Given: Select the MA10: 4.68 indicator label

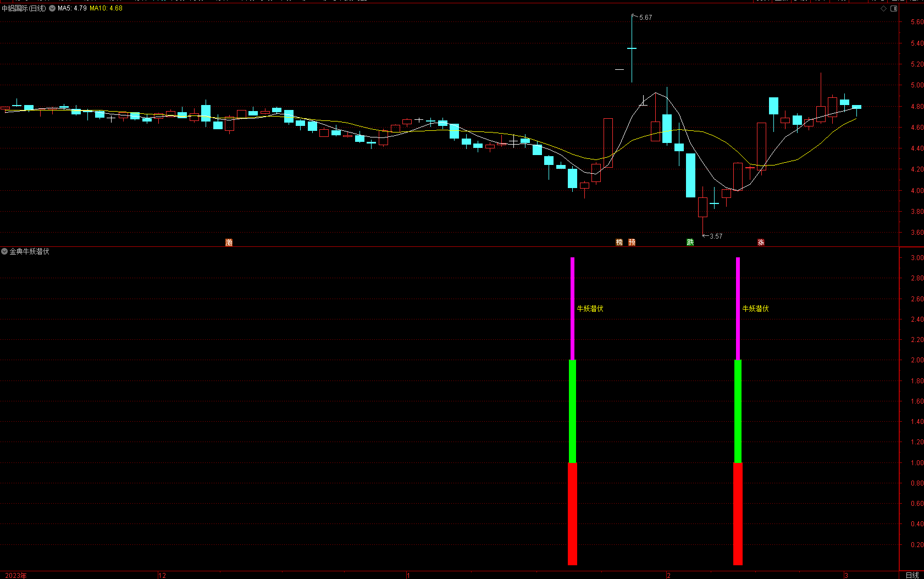Looking at the screenshot, I should tap(106, 9).
